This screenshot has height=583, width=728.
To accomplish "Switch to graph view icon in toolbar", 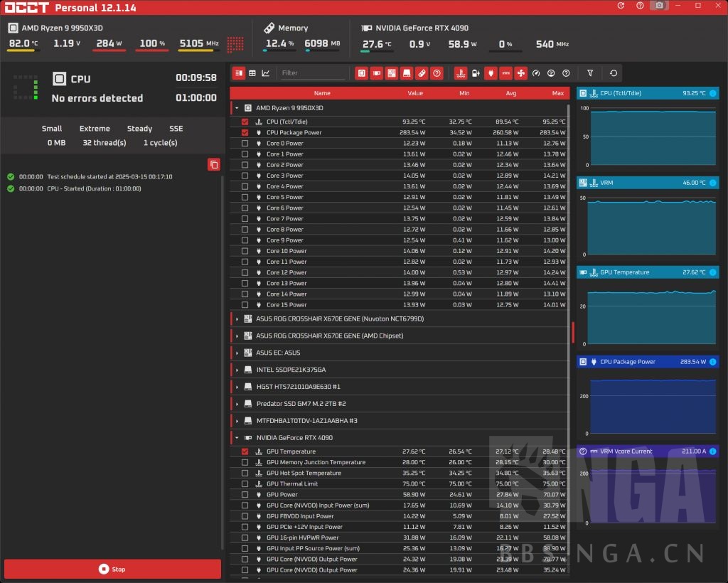I will 265,73.
